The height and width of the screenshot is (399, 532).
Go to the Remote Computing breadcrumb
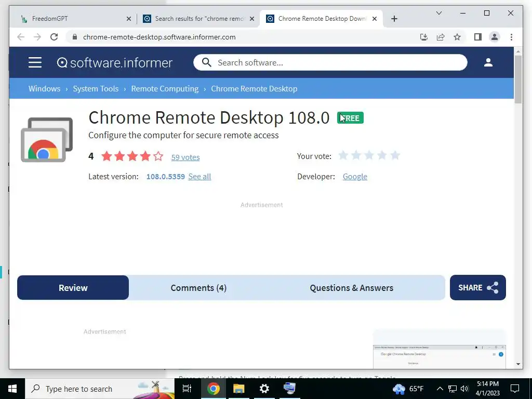coord(165,88)
